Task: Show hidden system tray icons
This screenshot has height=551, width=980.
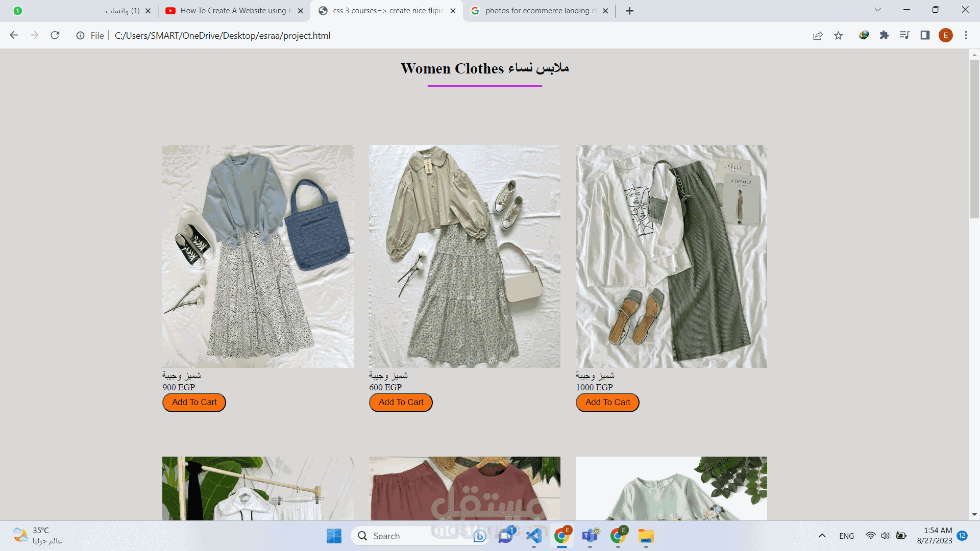Action: point(822,536)
